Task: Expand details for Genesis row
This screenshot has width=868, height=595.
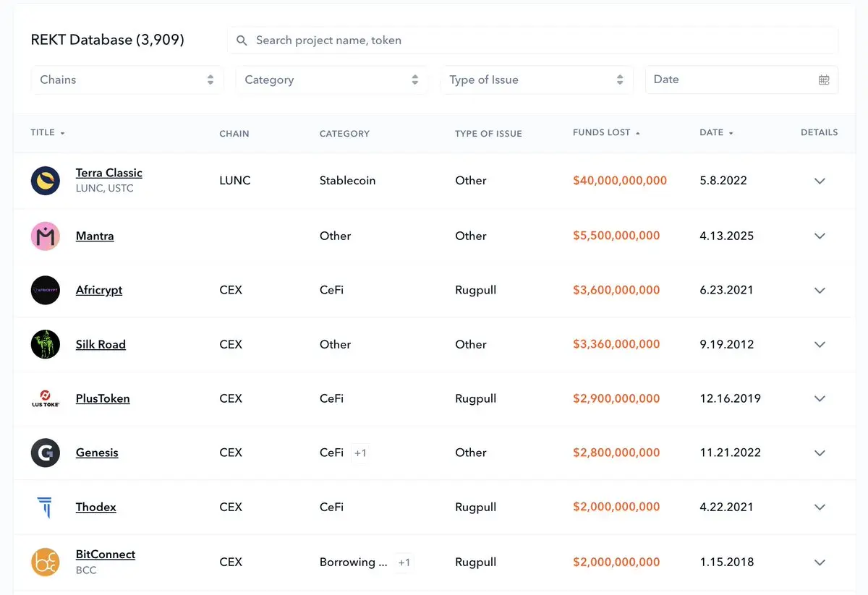Action: click(820, 453)
